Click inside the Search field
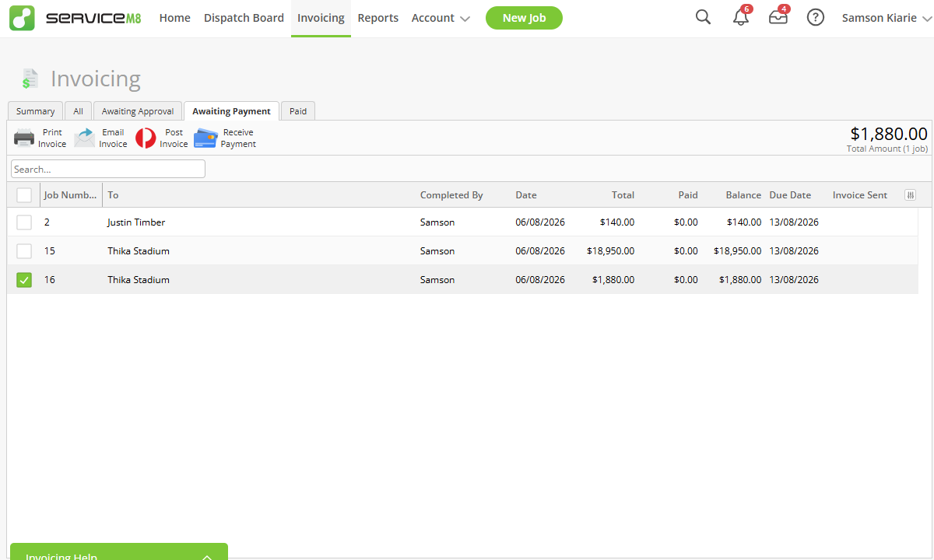The height and width of the screenshot is (560, 934). tap(108, 169)
